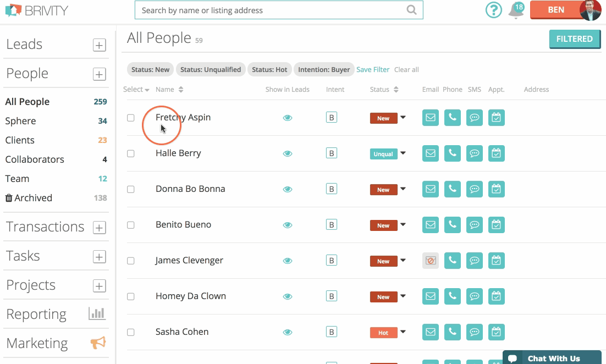Add a new lead with plus icon

click(x=100, y=45)
